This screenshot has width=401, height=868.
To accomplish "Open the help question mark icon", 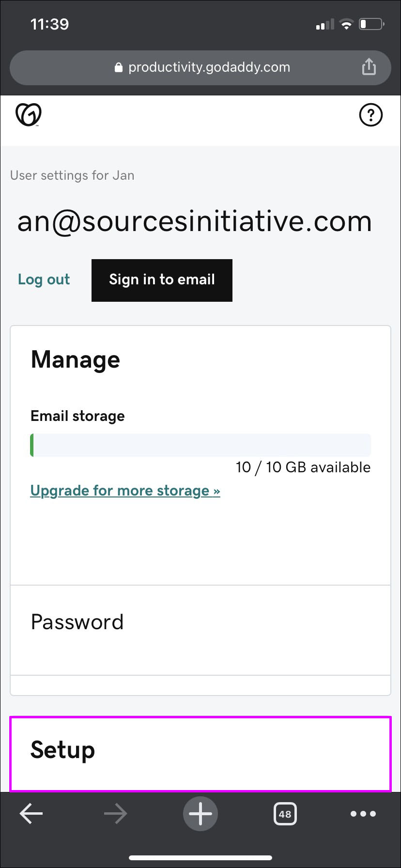I will click(x=370, y=115).
